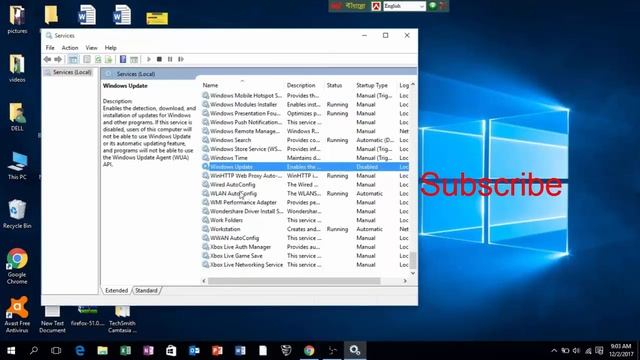Viewport: 640px width, 360px height.
Task: Open PowerPoint from the taskbar
Action: pyautogui.click(x=217, y=350)
